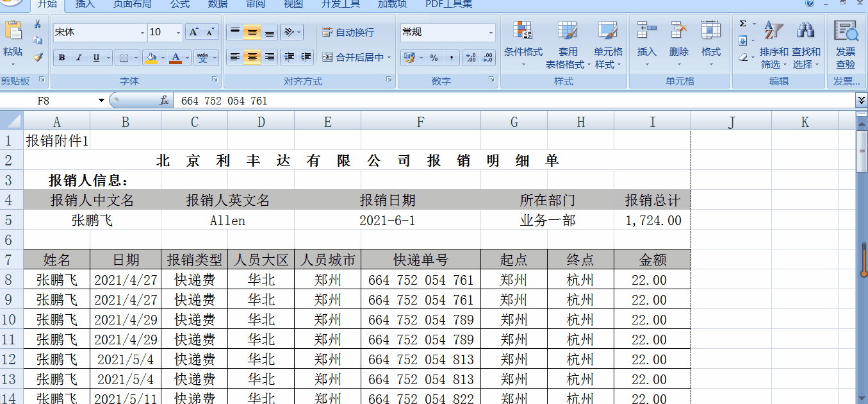868x404 pixels.
Task: Apply comma style number format
Action: (451, 58)
